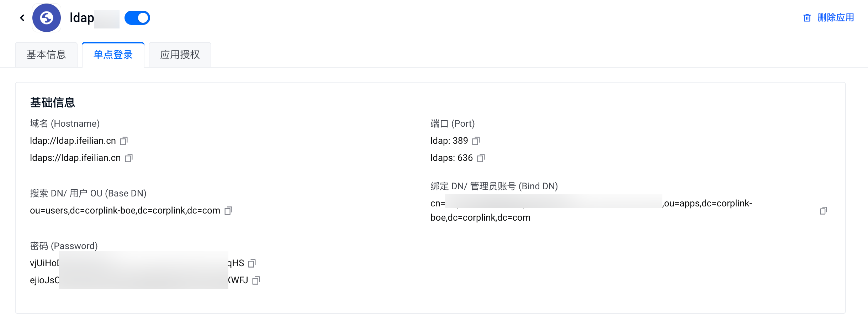This screenshot has height=321, width=868.
Task: Copy the ldap port 389
Action: (476, 141)
